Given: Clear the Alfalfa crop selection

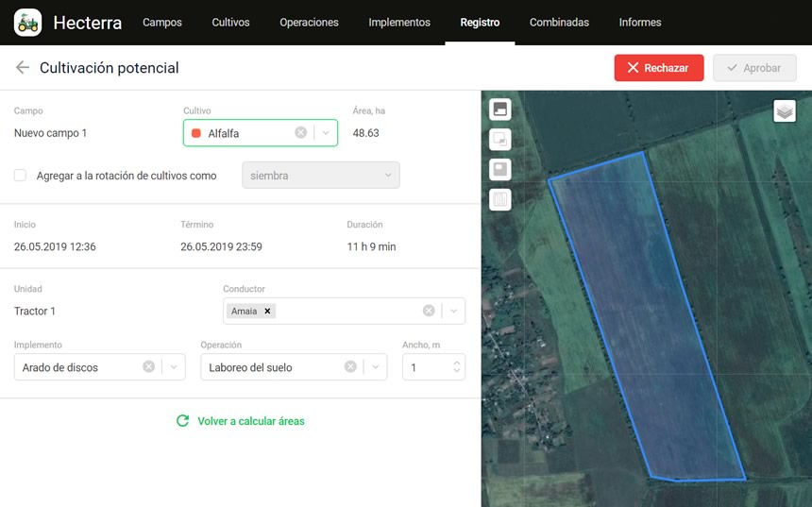Looking at the screenshot, I should 300,133.
